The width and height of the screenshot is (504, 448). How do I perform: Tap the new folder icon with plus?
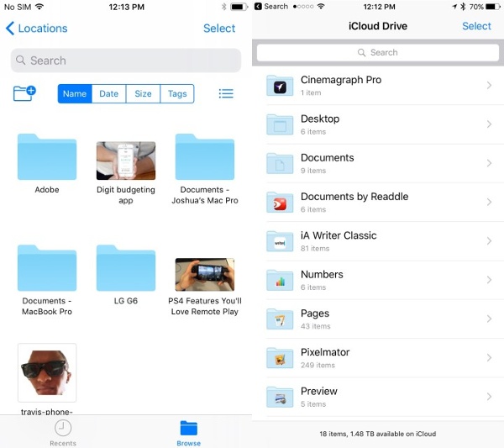point(24,93)
